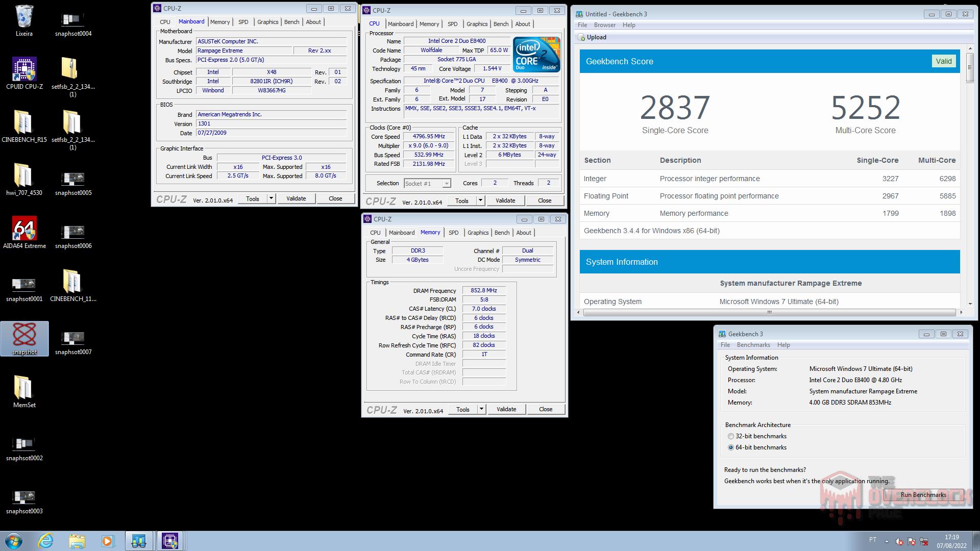Open Tools dropdown arrow in Memory CPU-Z window
980x551 pixels.
481,409
